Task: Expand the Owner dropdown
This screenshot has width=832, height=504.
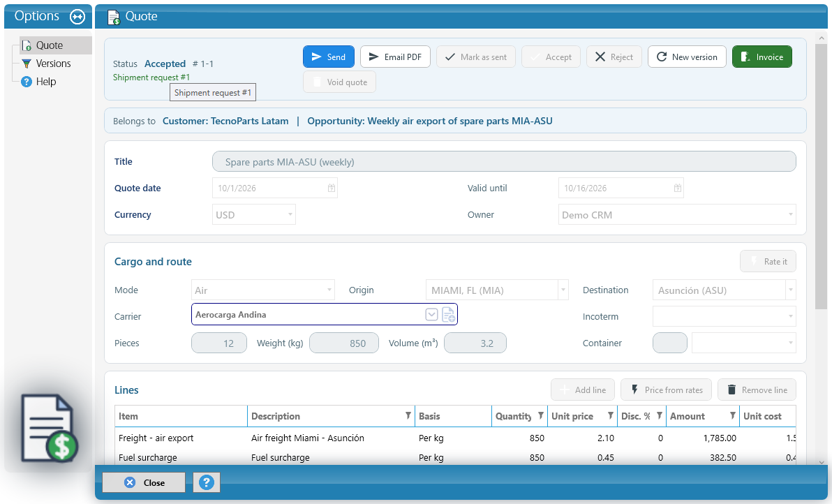Action: tap(791, 214)
